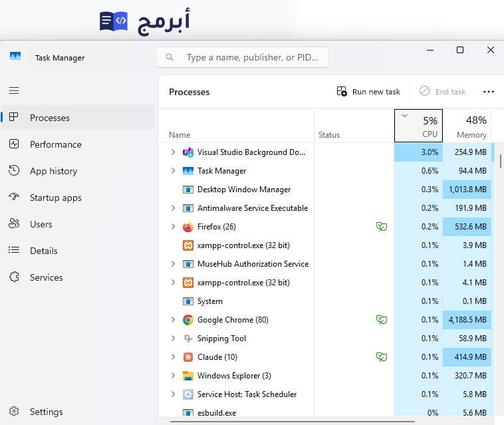Image resolution: width=504 pixels, height=425 pixels.
Task: Click the search magnifier icon
Action: pos(170,57)
